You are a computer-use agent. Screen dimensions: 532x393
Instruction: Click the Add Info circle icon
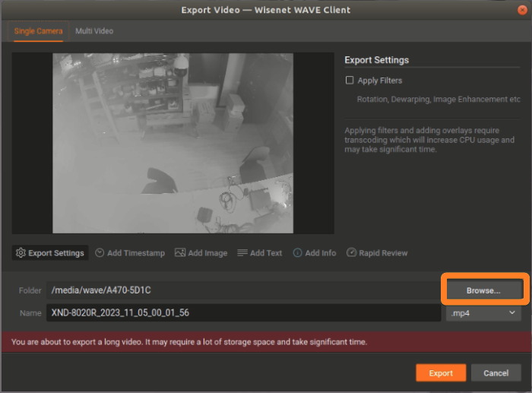coord(297,253)
